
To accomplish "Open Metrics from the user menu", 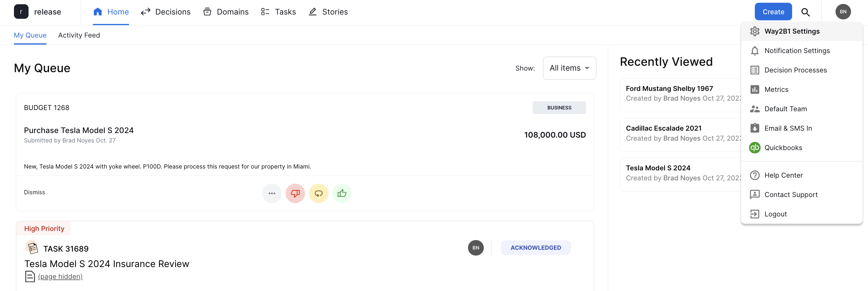I will click(802, 89).
